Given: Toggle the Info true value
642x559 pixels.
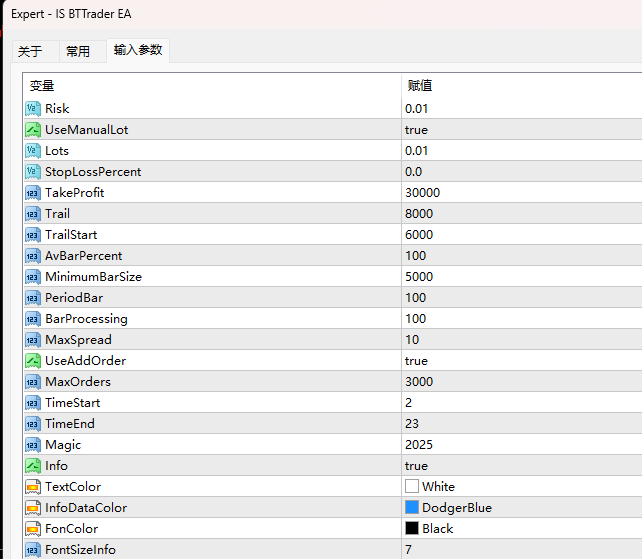Looking at the screenshot, I should pos(416,466).
